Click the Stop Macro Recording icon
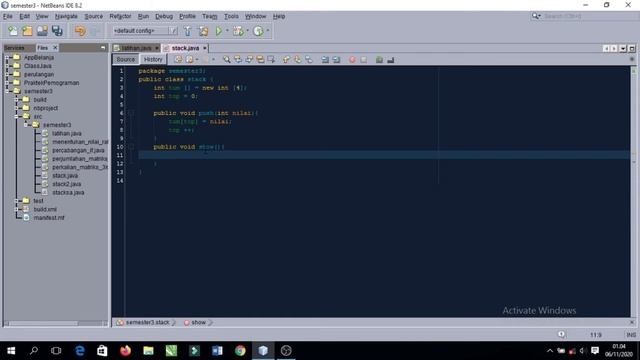This screenshot has height=360, width=640. (363, 60)
